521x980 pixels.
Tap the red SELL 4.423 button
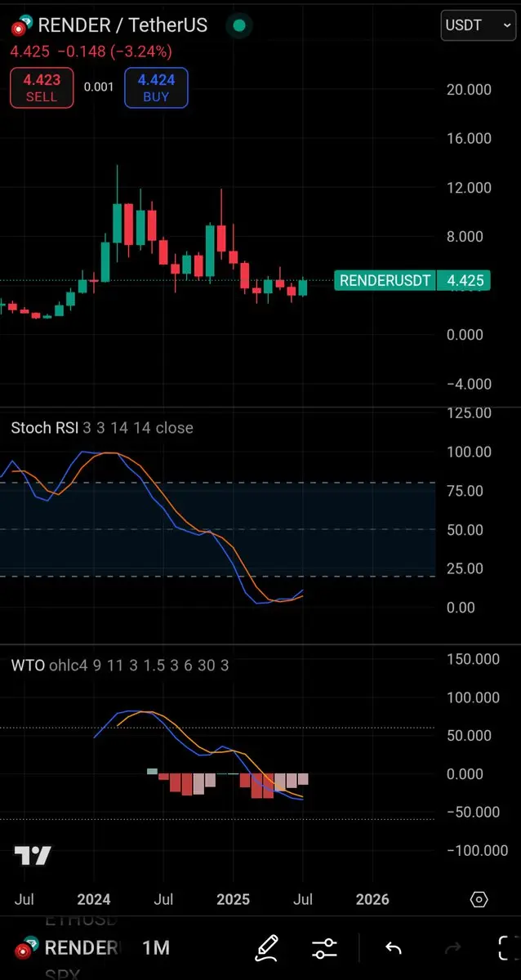pyautogui.click(x=42, y=88)
